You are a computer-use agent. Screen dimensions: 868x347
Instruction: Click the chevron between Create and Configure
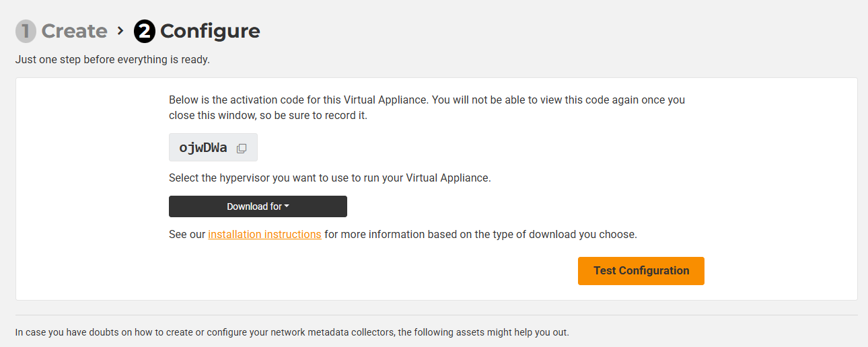click(120, 30)
